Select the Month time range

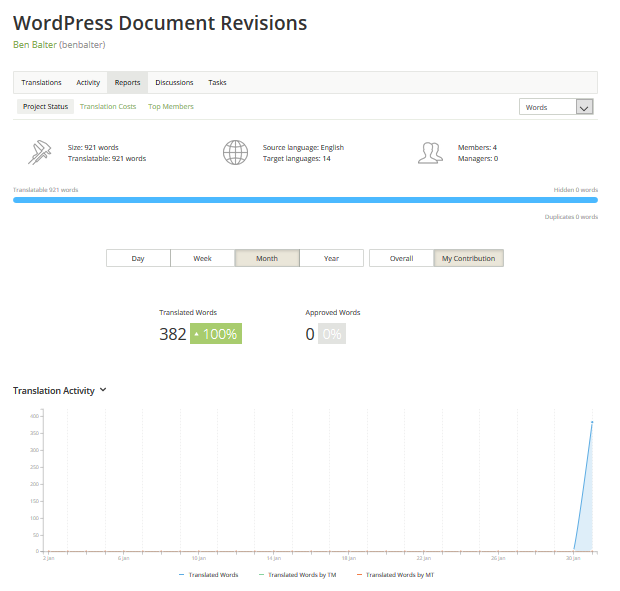(267, 258)
